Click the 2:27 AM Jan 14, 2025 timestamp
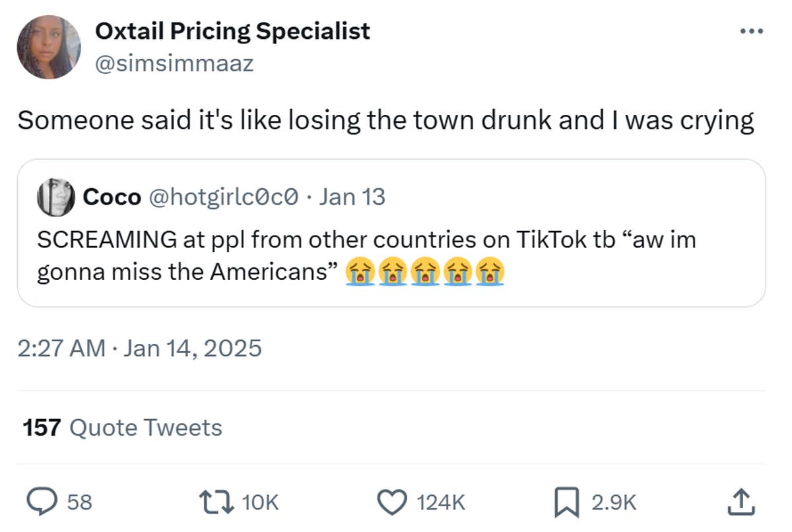This screenshot has width=792, height=532. [139, 347]
